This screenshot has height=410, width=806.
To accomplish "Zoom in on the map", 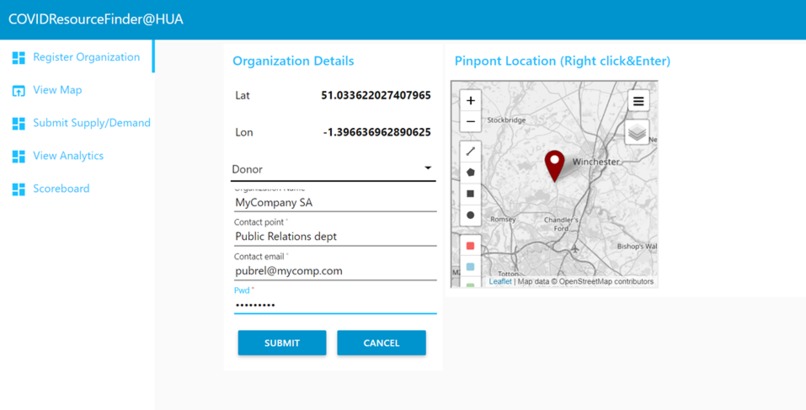I will [x=470, y=101].
